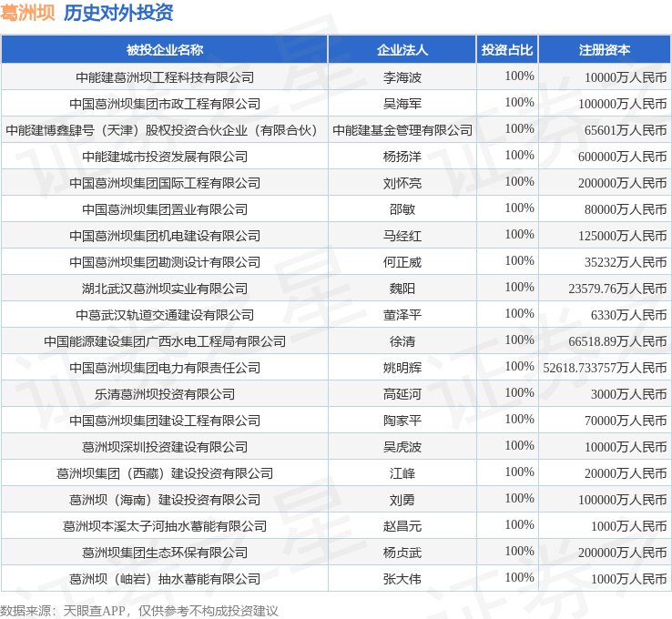
Task: Click the 投资占比 column header
Action: click(507, 50)
